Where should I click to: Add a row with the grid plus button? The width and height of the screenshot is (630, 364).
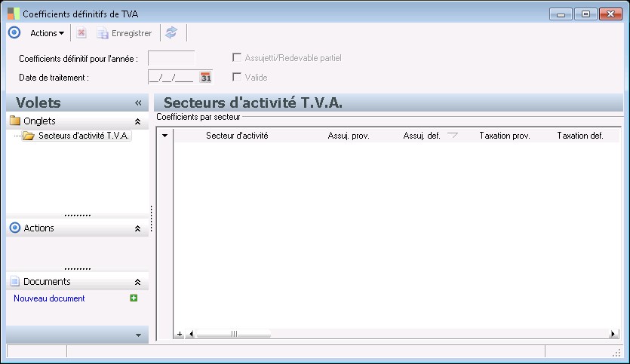click(x=180, y=334)
